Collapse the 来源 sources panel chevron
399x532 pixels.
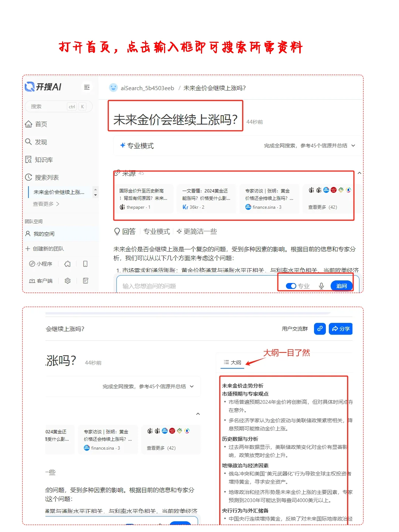click(x=358, y=173)
